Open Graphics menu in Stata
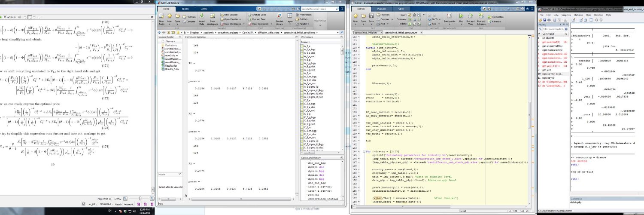Viewport: 644px width, 215px height. point(567,15)
